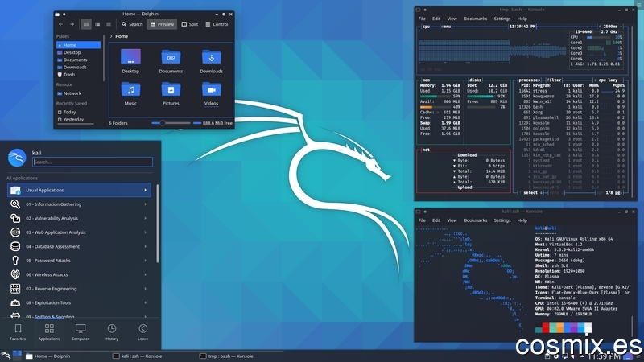
Task: Open Trash in Places panel
Action: pos(78,75)
